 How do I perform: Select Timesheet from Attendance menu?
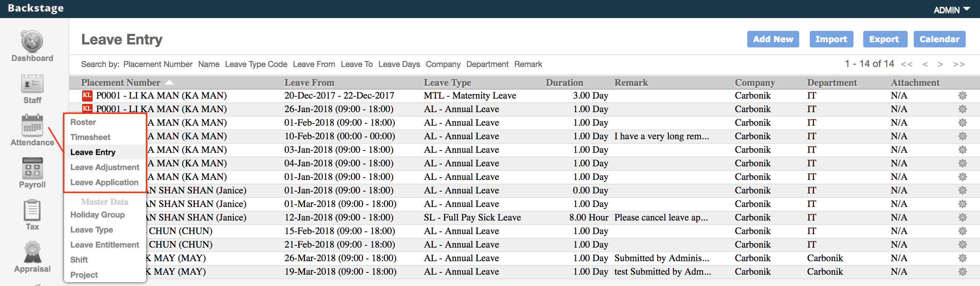click(90, 137)
